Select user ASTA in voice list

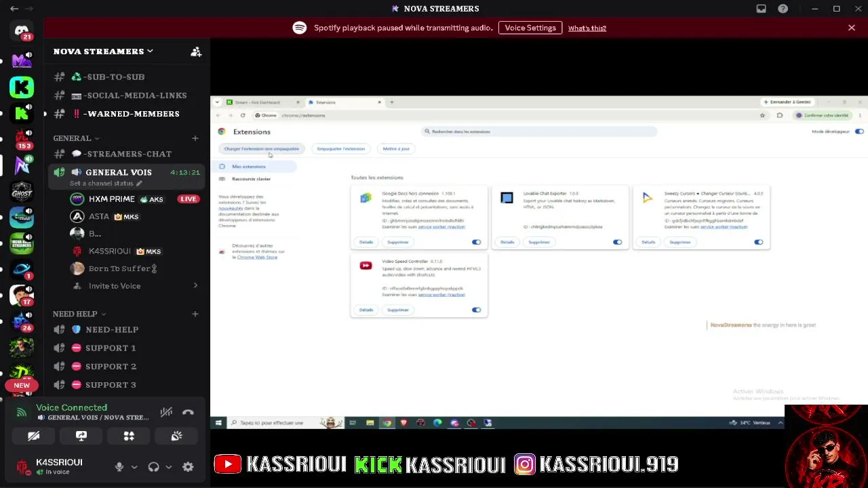(x=134, y=217)
